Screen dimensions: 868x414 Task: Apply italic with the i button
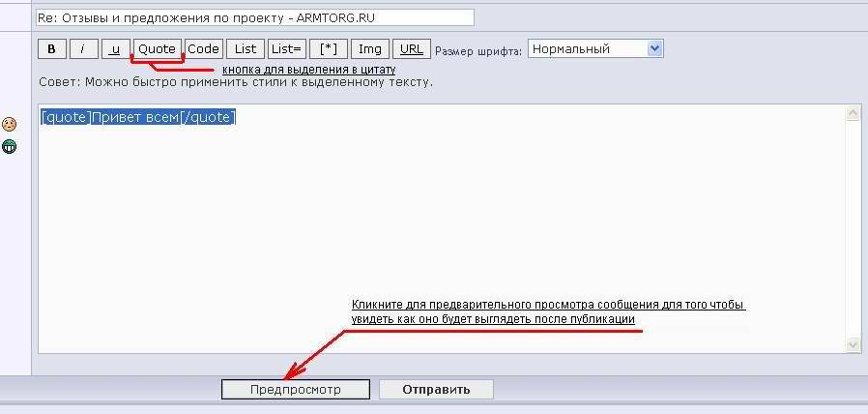[83, 48]
